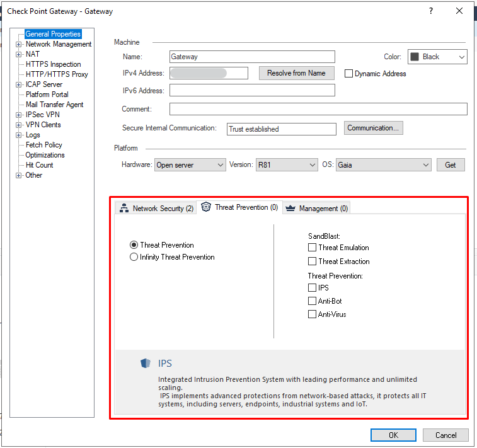Enable the Threat Emulation checkbox
The image size is (477, 448).
[312, 248]
